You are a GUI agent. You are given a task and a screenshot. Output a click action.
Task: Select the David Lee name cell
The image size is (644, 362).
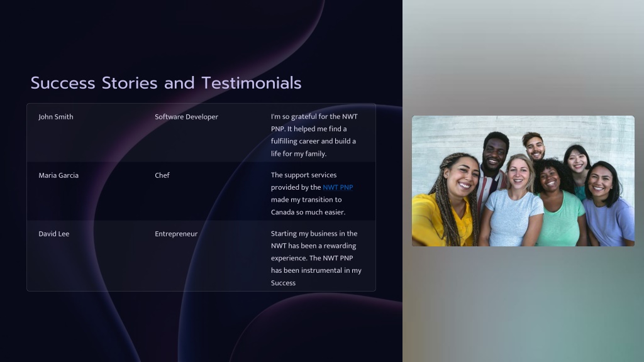tap(54, 234)
